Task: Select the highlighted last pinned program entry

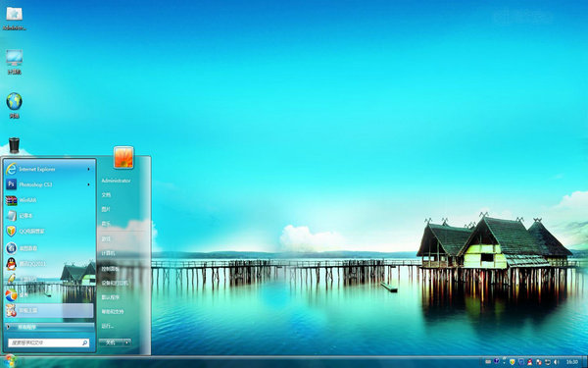Action: coord(50,310)
